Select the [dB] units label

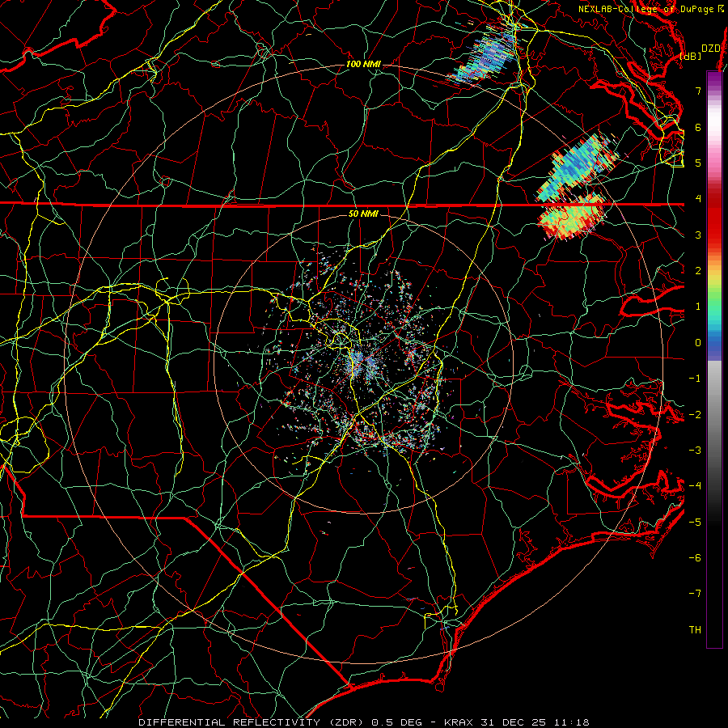(x=691, y=56)
